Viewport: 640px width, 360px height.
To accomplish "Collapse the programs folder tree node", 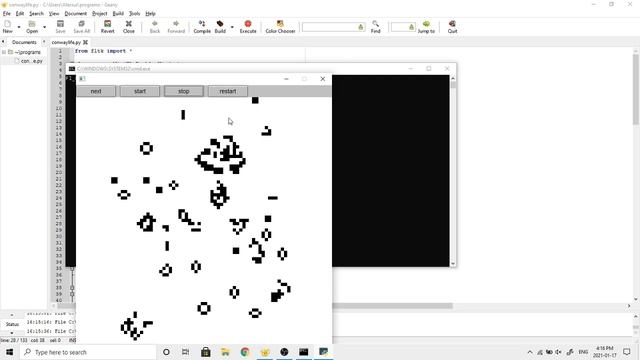I will click(4, 52).
